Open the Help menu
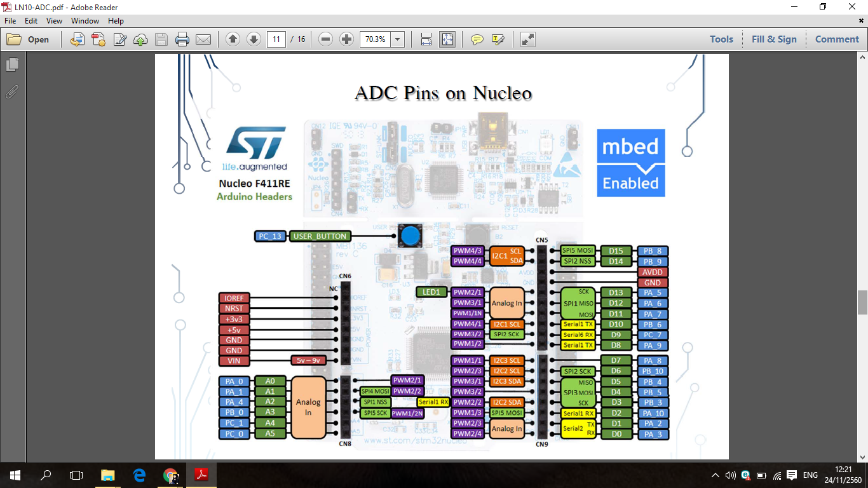 (x=116, y=21)
